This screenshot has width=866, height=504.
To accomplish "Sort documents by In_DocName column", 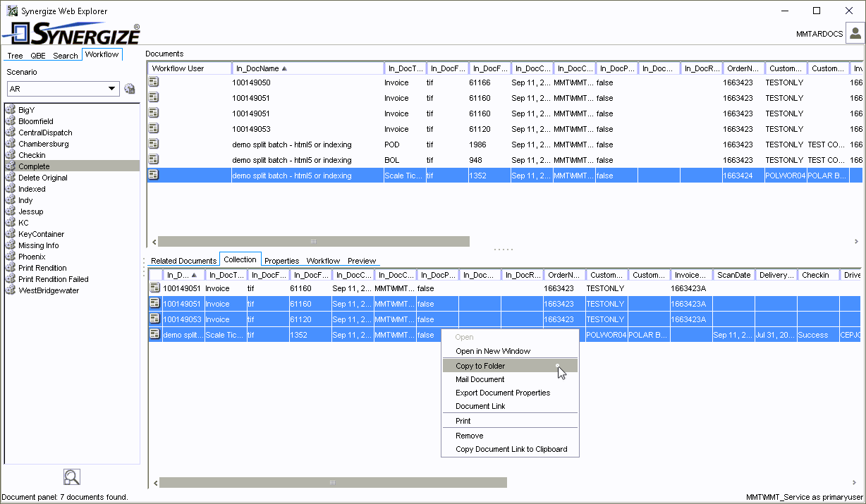I will click(x=308, y=68).
